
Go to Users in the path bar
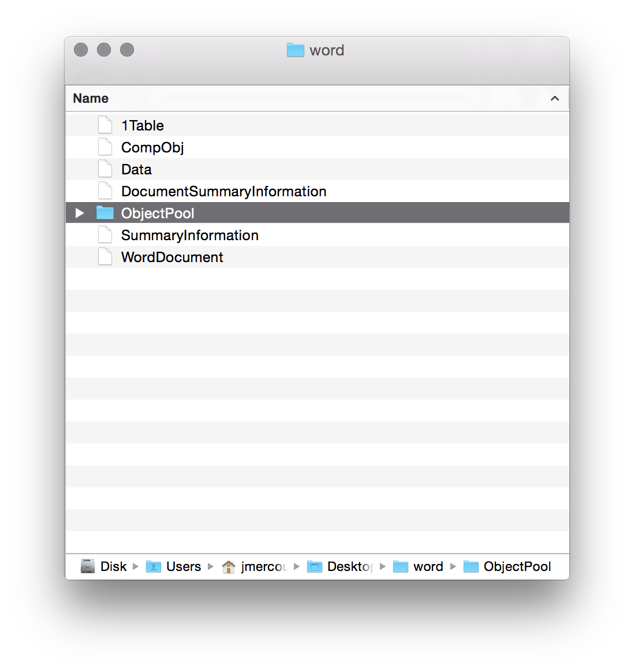[184, 566]
